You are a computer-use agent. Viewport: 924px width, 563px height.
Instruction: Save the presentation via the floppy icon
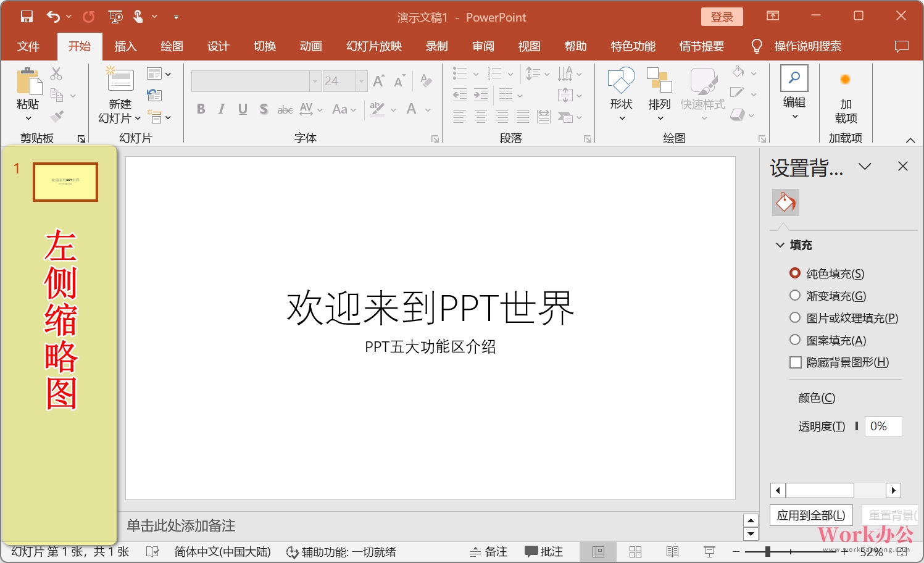(x=27, y=17)
